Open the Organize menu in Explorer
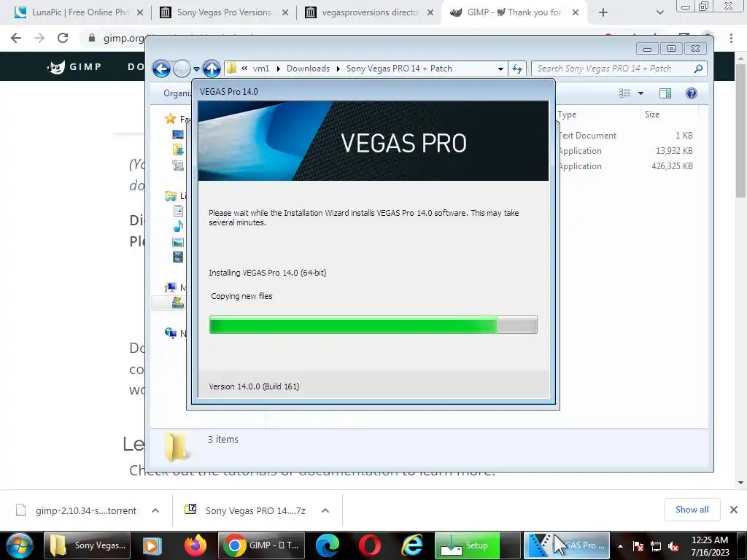The height and width of the screenshot is (560, 747). pos(177,93)
